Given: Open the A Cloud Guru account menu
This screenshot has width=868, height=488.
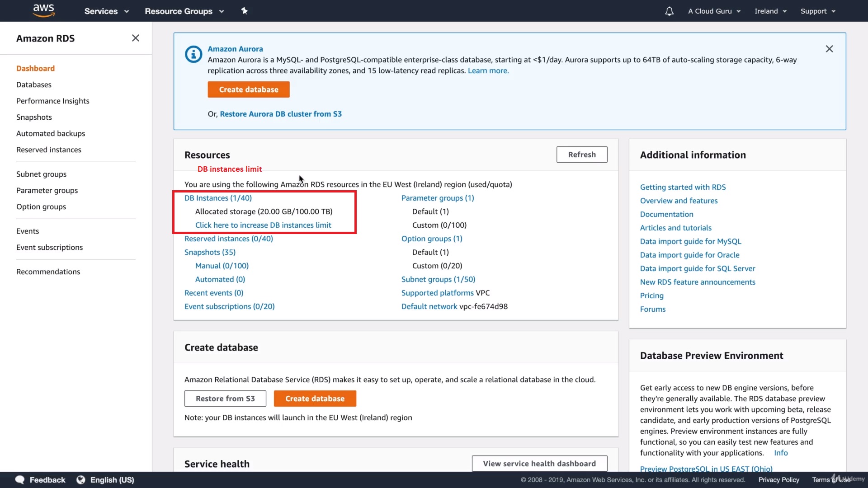Looking at the screenshot, I should tap(714, 11).
